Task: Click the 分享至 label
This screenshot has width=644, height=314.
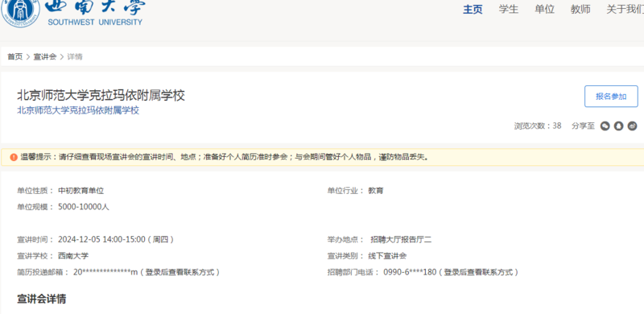Action: point(583,126)
